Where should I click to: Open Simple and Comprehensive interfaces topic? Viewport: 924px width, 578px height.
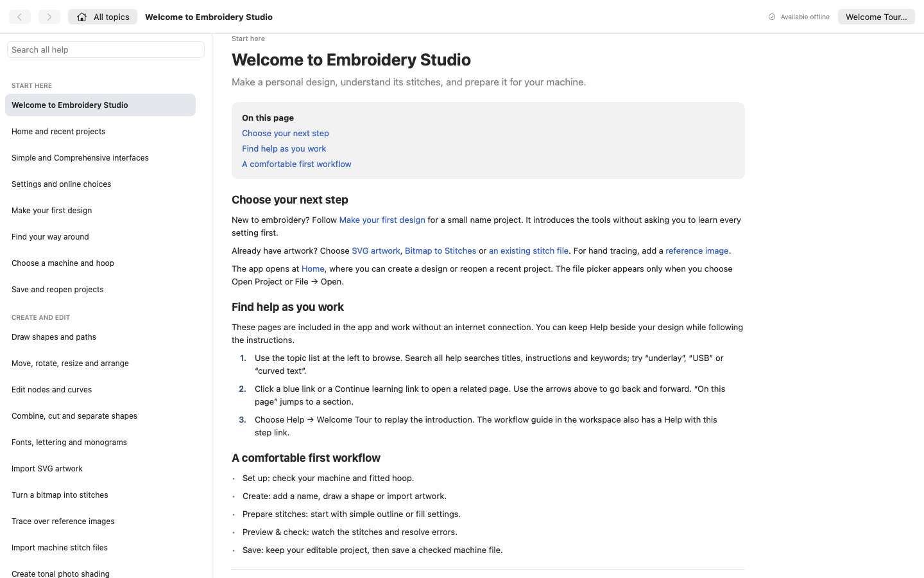tap(100, 158)
